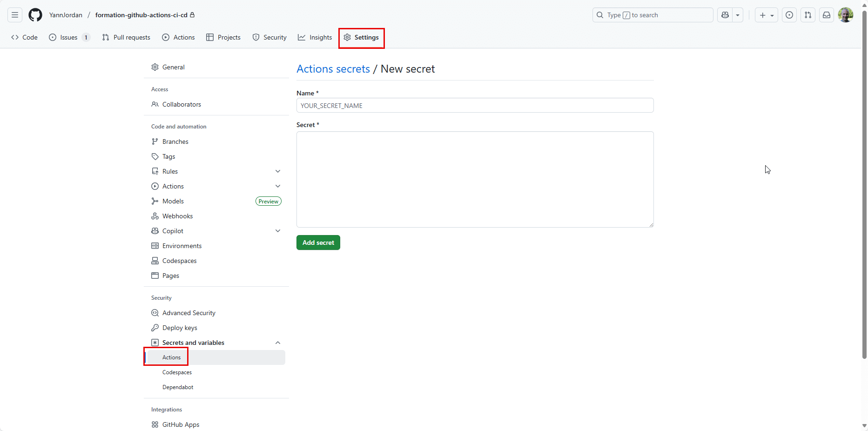Open the notifications inbox icon
Viewport: 868px width, 431px height.
pos(827,15)
